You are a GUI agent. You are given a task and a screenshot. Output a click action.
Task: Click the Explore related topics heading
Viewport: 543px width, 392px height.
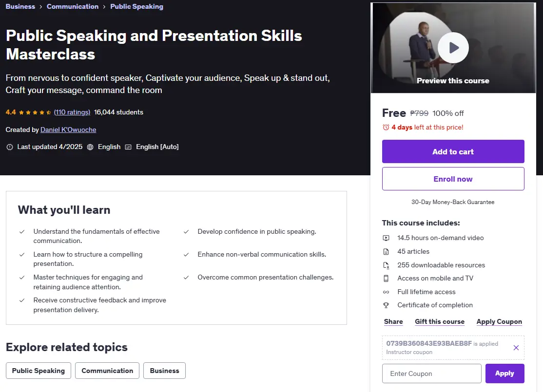click(x=67, y=347)
